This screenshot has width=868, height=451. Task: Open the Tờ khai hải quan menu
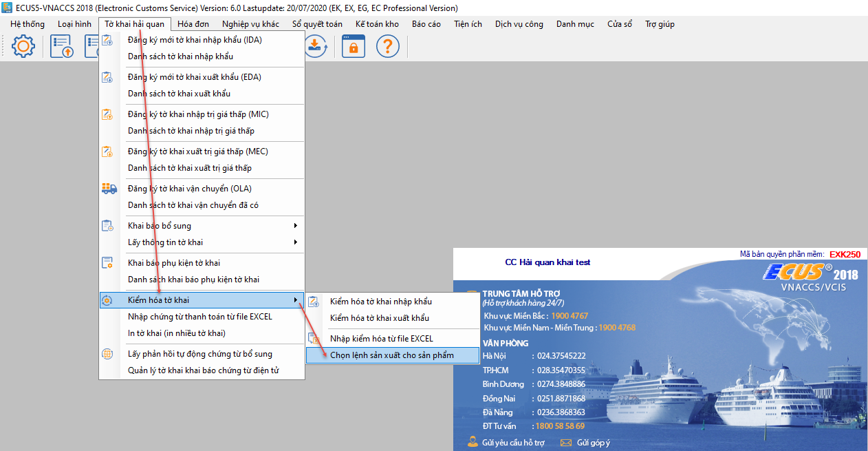tap(135, 24)
